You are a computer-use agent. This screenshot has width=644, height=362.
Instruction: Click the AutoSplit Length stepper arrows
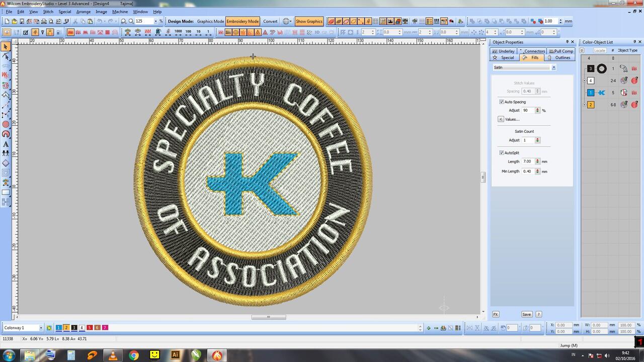click(x=537, y=161)
